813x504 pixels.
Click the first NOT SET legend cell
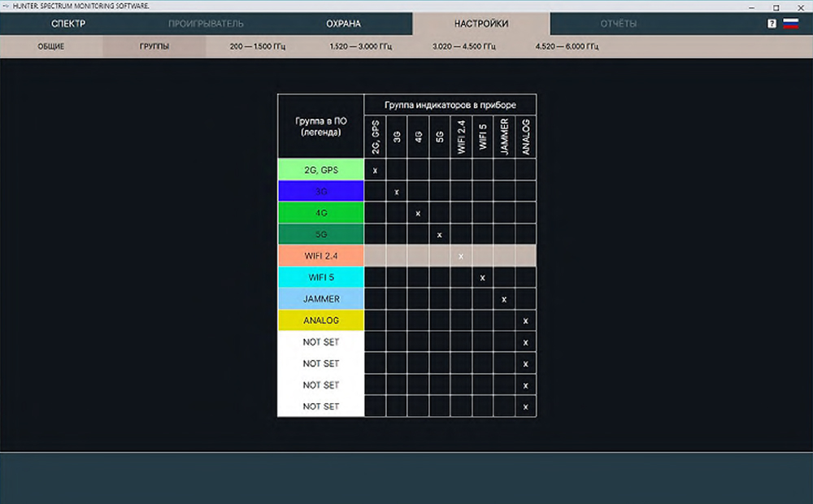coord(320,342)
